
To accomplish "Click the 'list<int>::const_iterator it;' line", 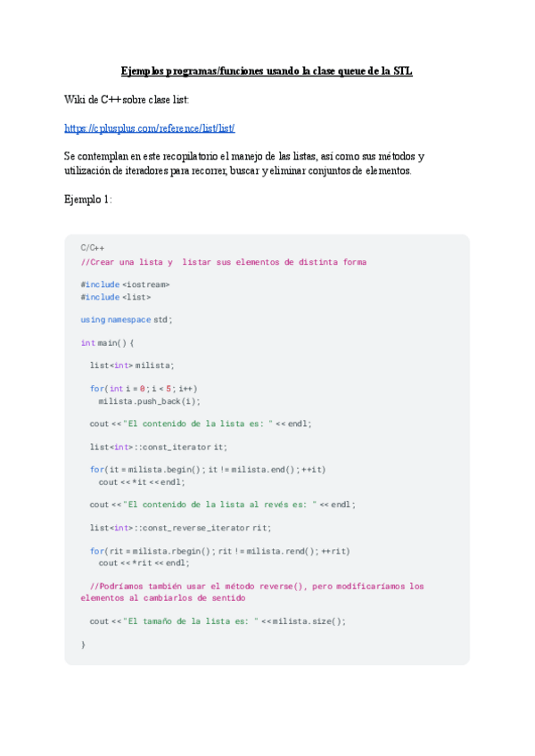I will click(159, 447).
